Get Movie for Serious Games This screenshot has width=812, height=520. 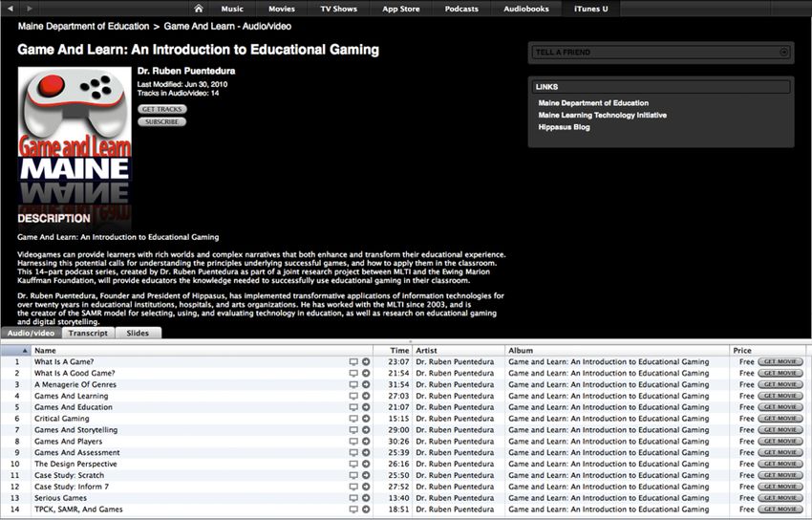tap(780, 498)
